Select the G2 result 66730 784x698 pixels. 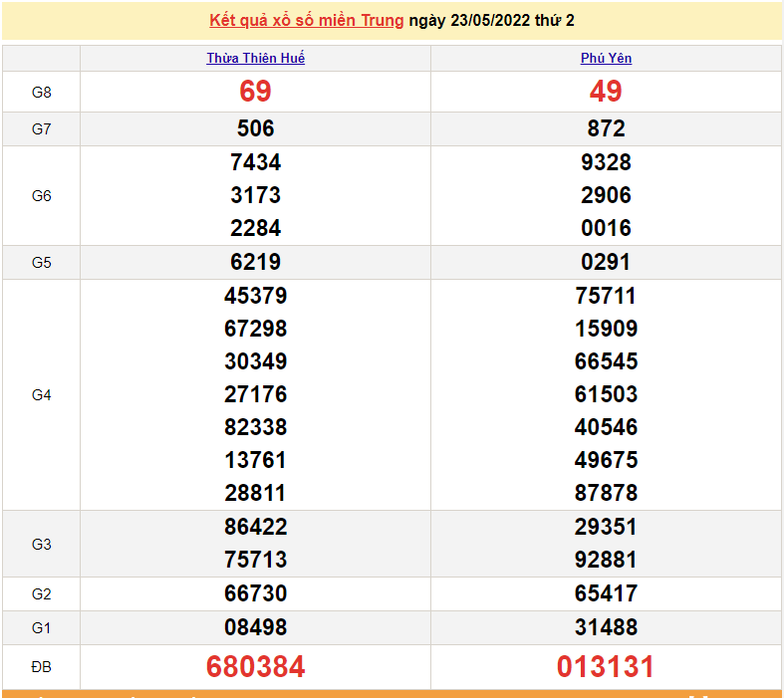255,593
